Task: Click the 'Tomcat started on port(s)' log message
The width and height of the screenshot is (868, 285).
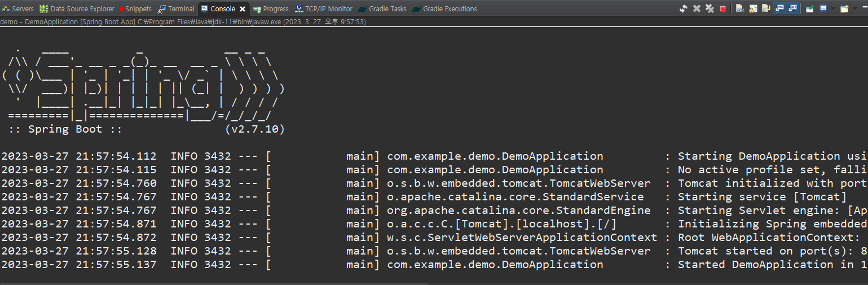Action: point(773,251)
